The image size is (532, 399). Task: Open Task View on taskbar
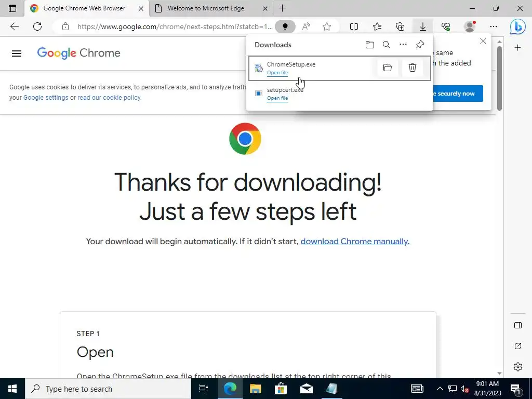point(203,389)
